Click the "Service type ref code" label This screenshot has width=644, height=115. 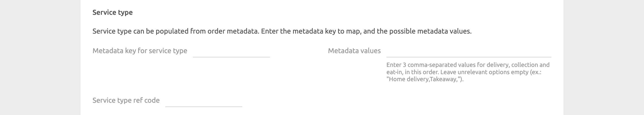(x=126, y=100)
